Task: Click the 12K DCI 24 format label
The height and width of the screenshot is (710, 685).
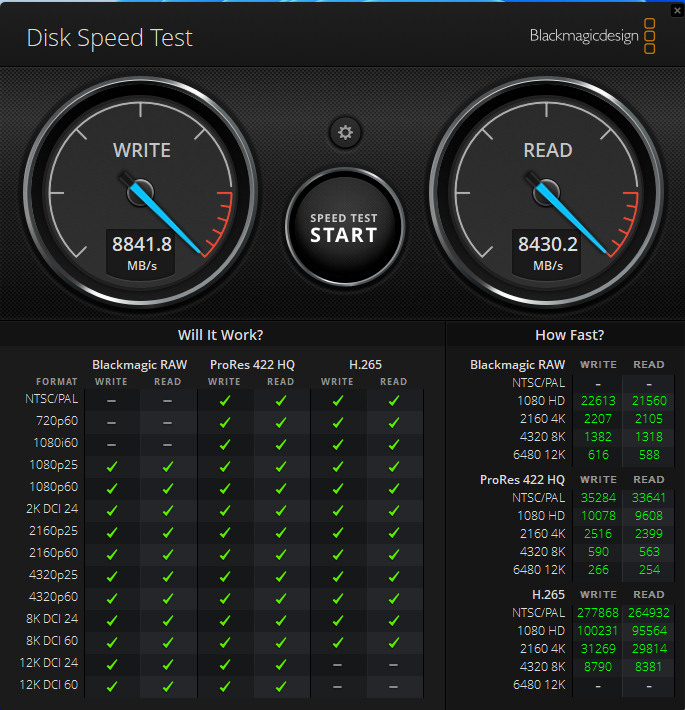Action: pyautogui.click(x=49, y=663)
